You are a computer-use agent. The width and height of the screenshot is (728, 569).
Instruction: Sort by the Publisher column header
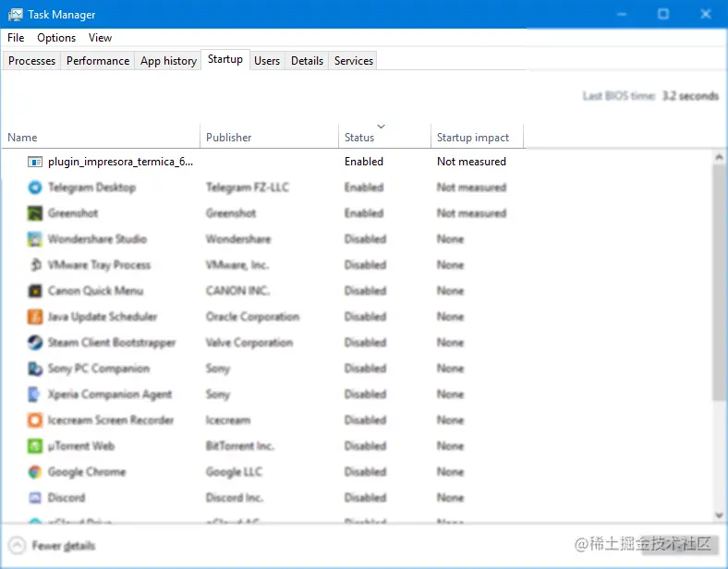coord(269,137)
